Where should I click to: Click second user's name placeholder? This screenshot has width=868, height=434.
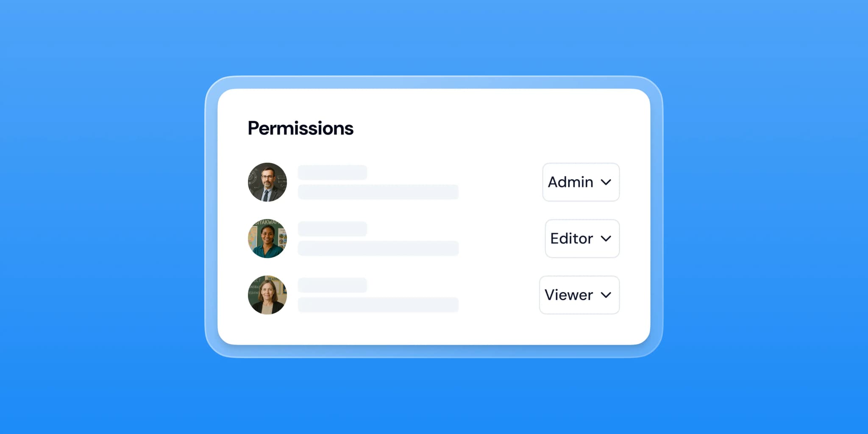332,229
